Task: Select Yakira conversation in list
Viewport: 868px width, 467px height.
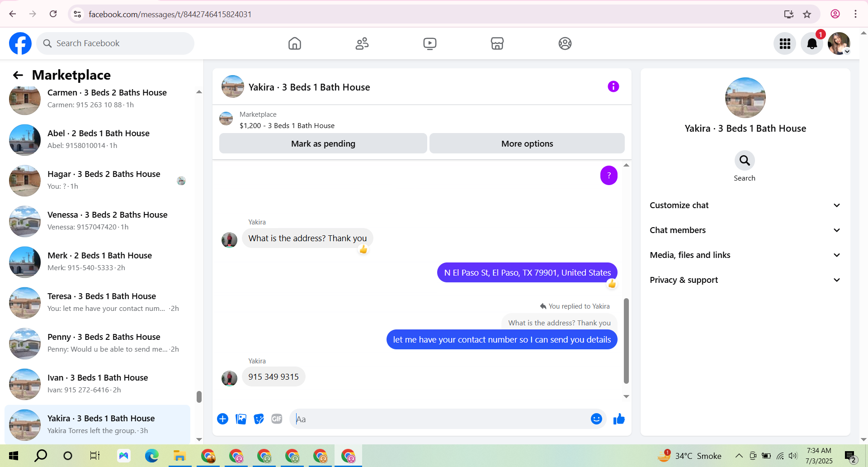Action: (x=97, y=424)
